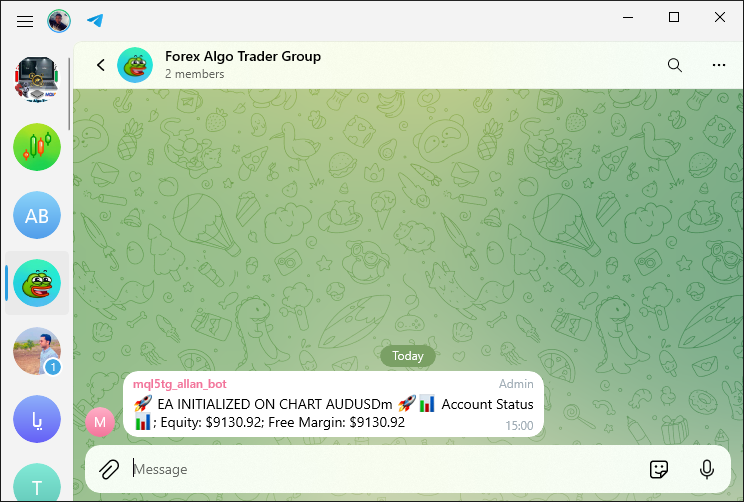Search within this chat
This screenshot has width=744, height=502.
675,65
